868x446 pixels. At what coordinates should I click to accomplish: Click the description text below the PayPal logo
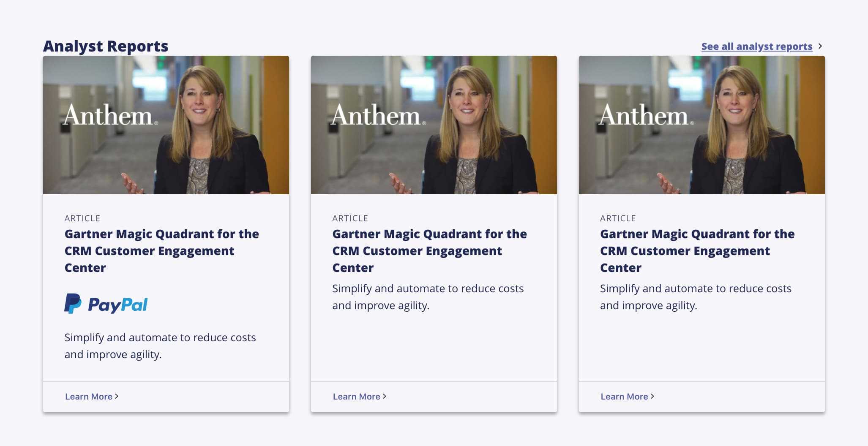click(160, 345)
